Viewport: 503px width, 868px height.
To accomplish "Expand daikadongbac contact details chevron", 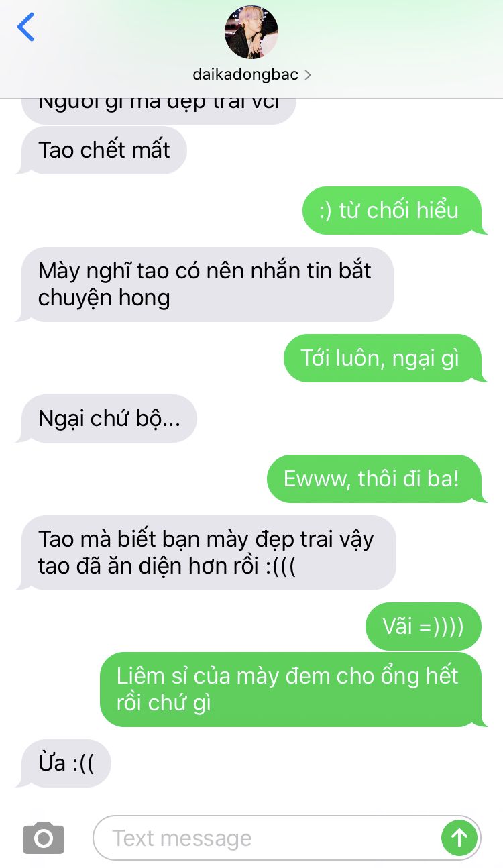I will (x=308, y=75).
